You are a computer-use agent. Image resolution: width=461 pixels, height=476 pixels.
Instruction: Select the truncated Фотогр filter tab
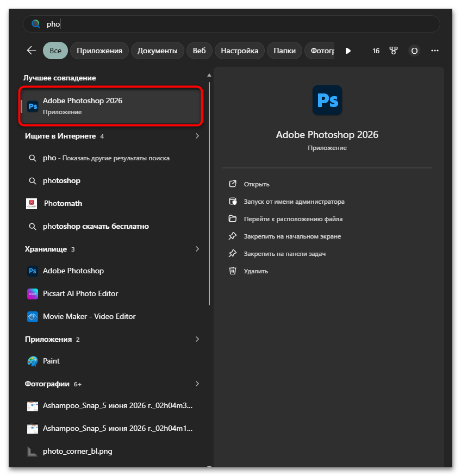coord(320,51)
